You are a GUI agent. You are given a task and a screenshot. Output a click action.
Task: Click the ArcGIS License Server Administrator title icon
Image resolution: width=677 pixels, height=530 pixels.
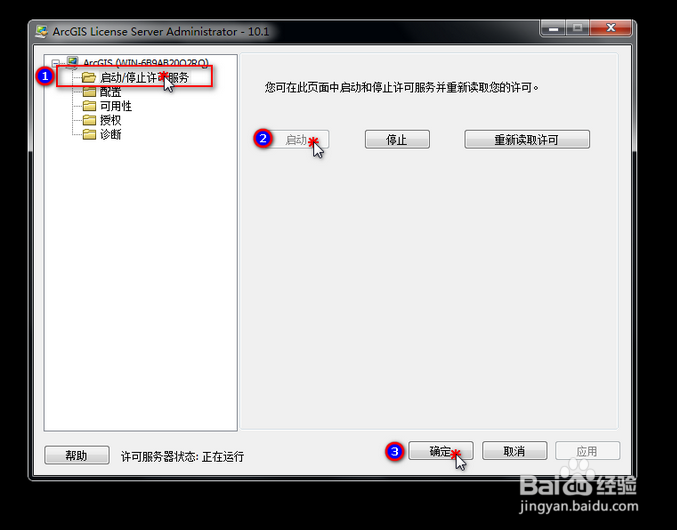42,32
